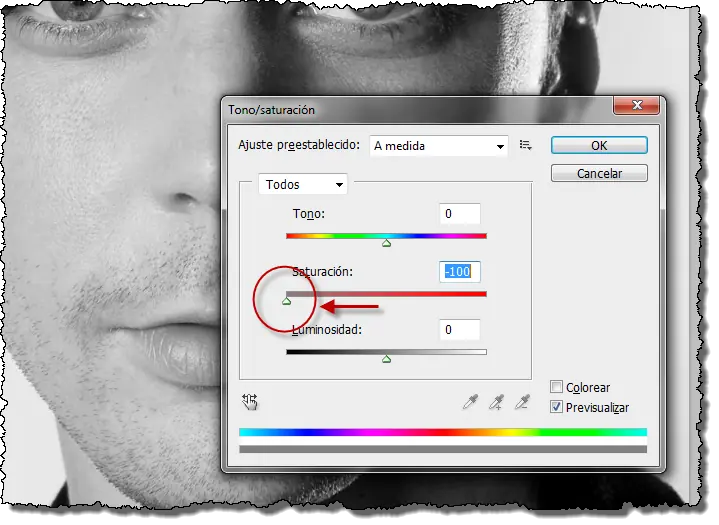Screen dimensions: 719x525
Task: Click the Tono value field
Action: click(x=459, y=214)
